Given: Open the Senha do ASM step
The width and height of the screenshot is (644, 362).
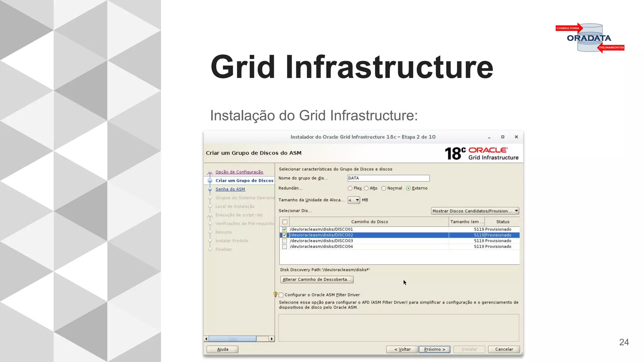Looking at the screenshot, I should [x=230, y=189].
